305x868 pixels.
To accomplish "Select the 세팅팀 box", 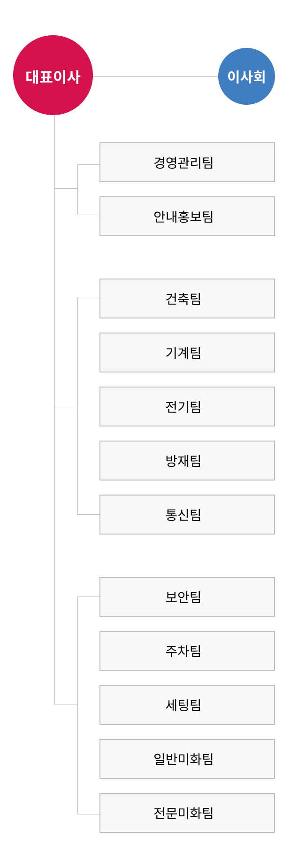I will pyautogui.click(x=187, y=705).
